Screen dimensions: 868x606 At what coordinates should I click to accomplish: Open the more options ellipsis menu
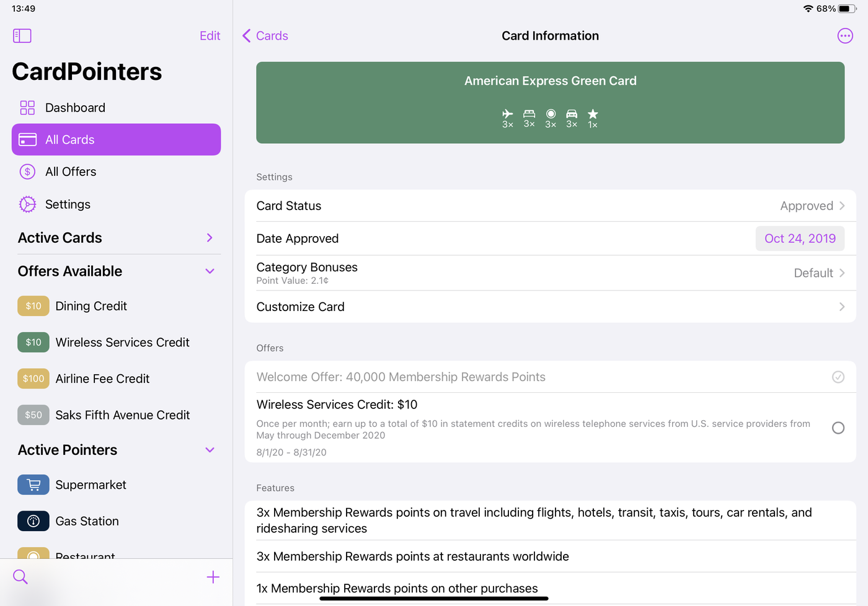[x=845, y=36]
